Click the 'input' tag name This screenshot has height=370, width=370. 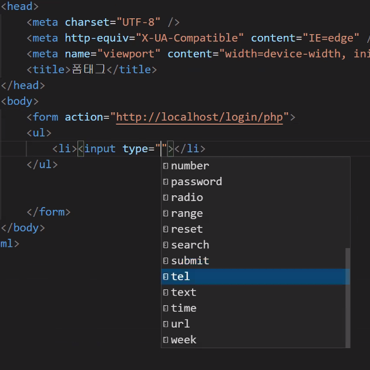(100, 149)
